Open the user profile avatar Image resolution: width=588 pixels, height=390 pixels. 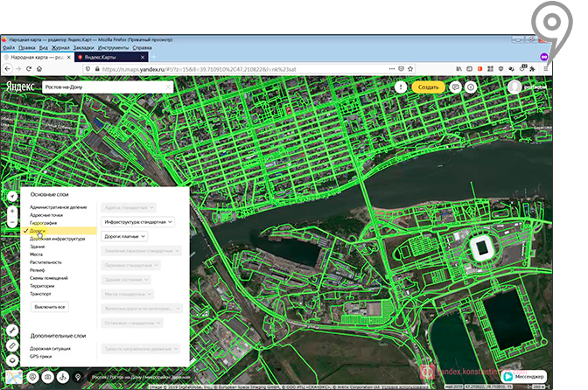tap(514, 87)
